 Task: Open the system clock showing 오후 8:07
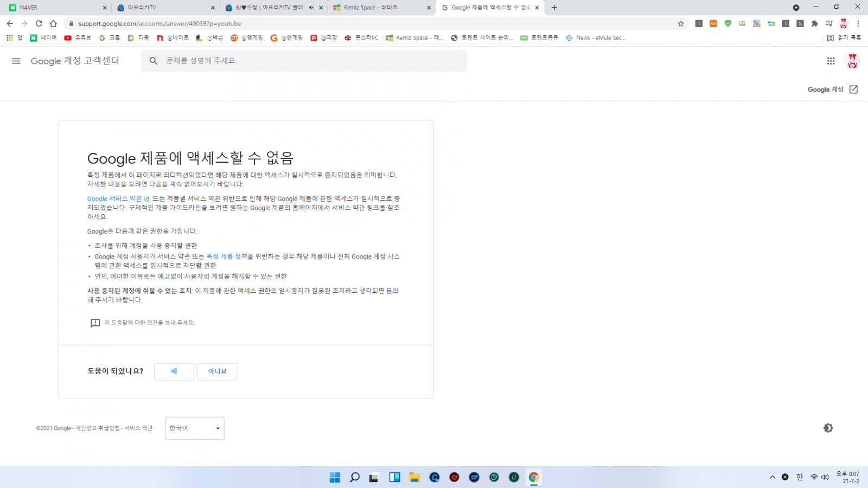(848, 477)
